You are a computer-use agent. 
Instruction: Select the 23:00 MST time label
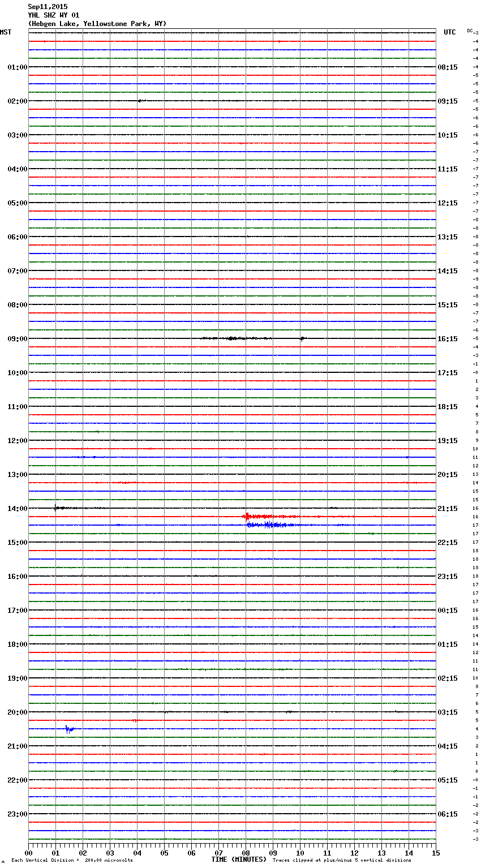point(18,814)
